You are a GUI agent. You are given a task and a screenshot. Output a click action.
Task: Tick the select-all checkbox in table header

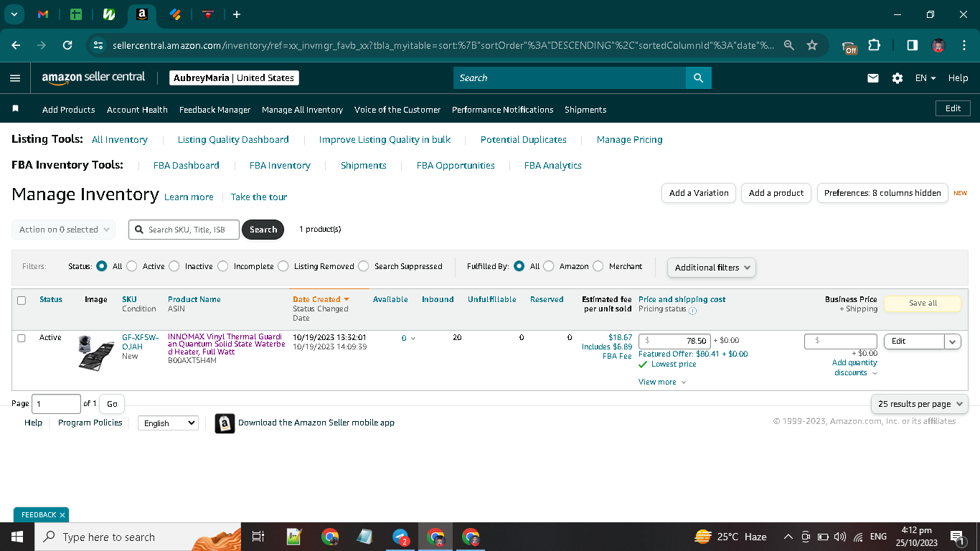click(x=22, y=300)
